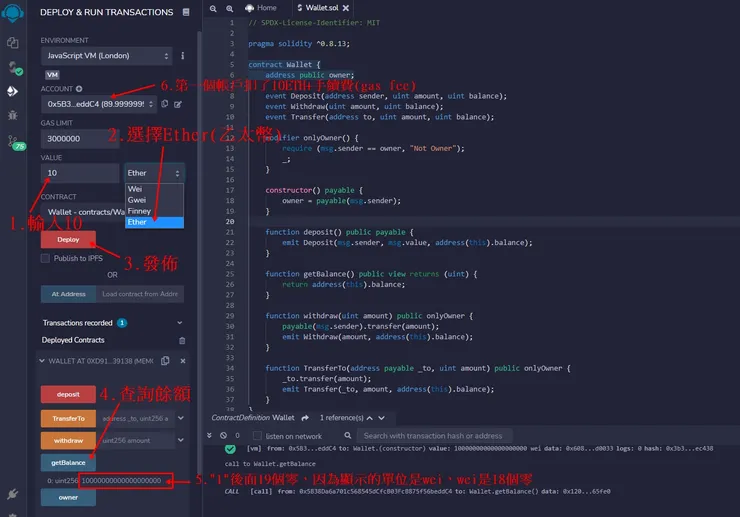Copy the selected account address

(x=165, y=104)
